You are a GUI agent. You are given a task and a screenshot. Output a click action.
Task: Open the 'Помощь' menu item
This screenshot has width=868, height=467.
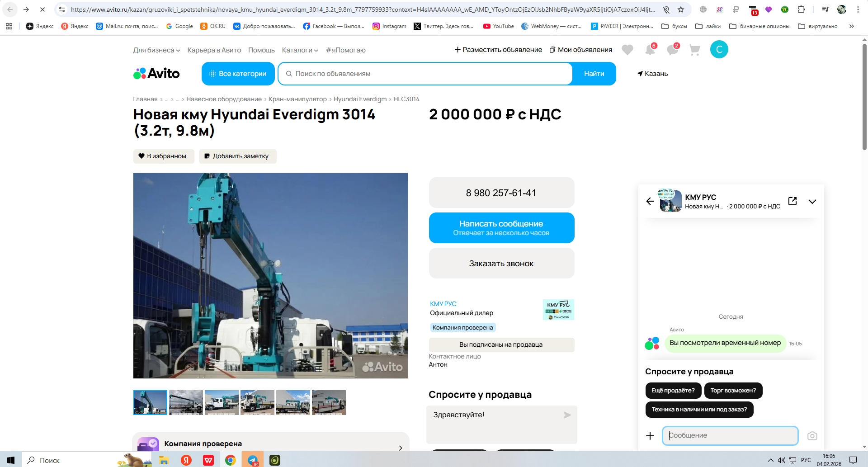click(x=261, y=50)
